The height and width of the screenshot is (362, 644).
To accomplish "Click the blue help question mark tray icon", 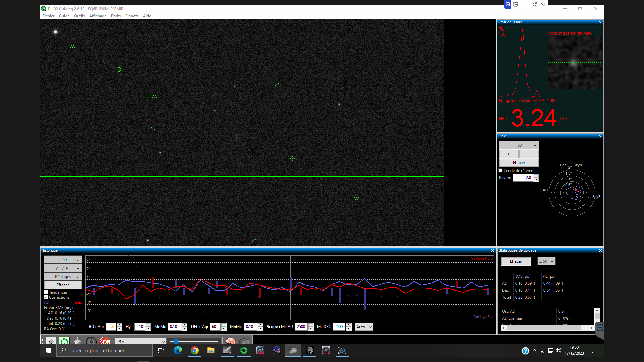I will click(x=525, y=351).
